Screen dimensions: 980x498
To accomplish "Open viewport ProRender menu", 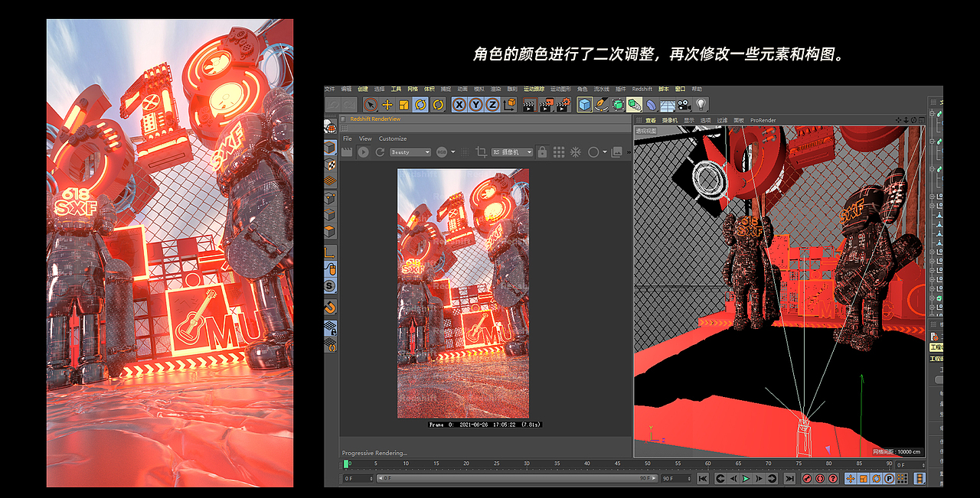I will point(763,120).
